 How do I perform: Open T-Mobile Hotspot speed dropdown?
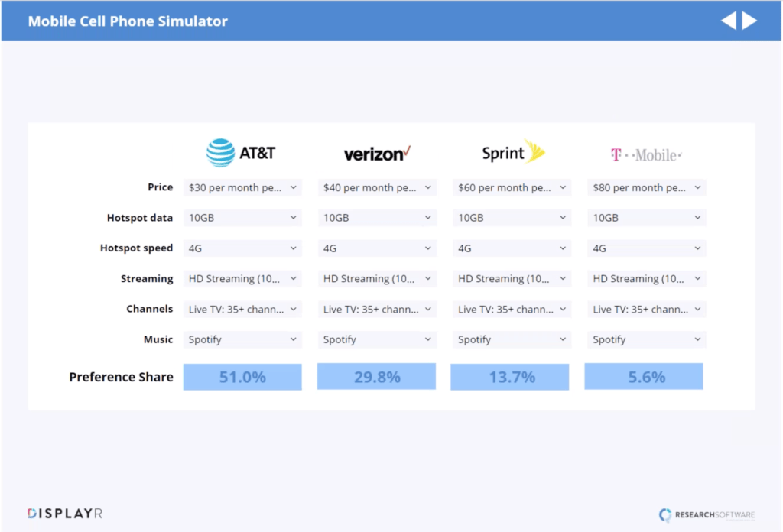tap(646, 248)
